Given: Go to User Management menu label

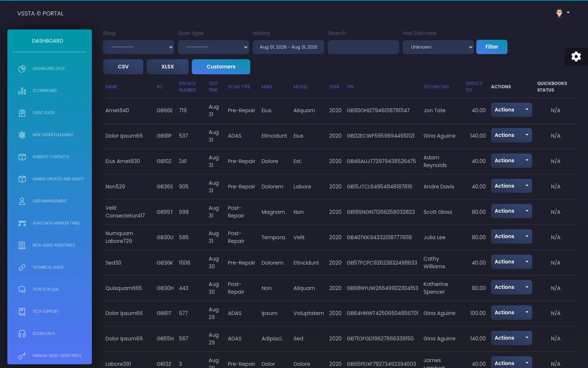Looking at the screenshot, I should (x=50, y=201).
